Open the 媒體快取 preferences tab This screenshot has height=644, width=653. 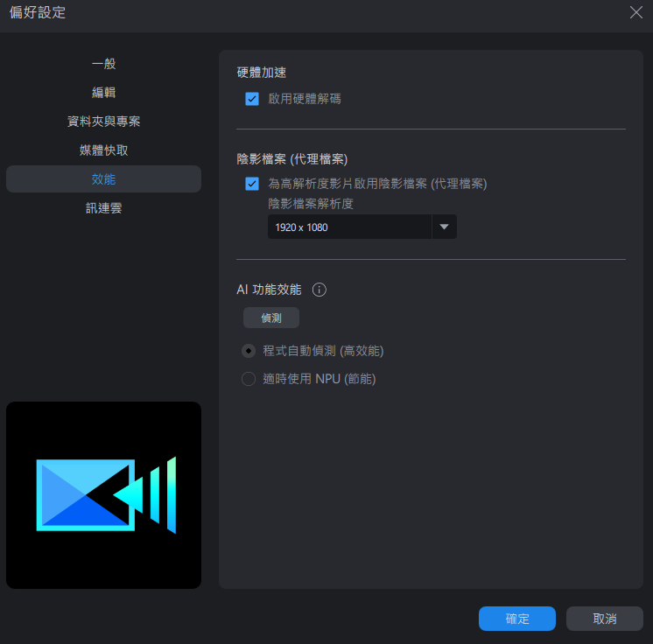[x=103, y=150]
